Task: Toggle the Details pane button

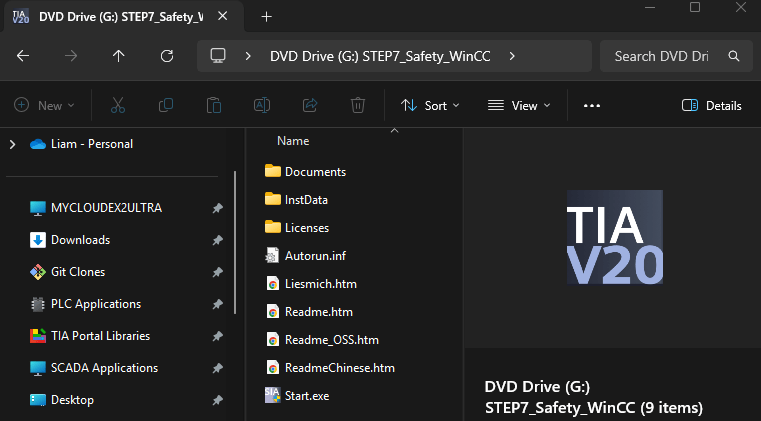Action: (712, 105)
